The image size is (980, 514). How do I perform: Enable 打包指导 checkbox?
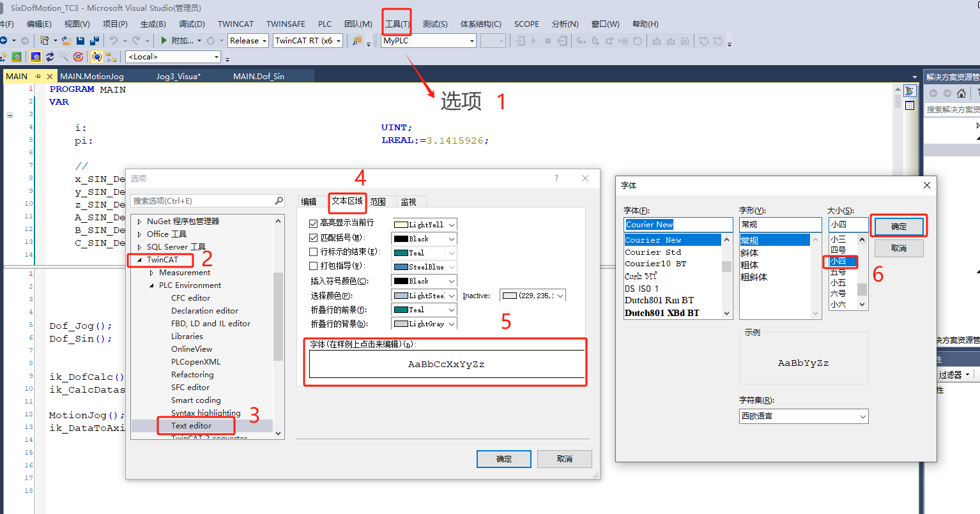tap(313, 266)
